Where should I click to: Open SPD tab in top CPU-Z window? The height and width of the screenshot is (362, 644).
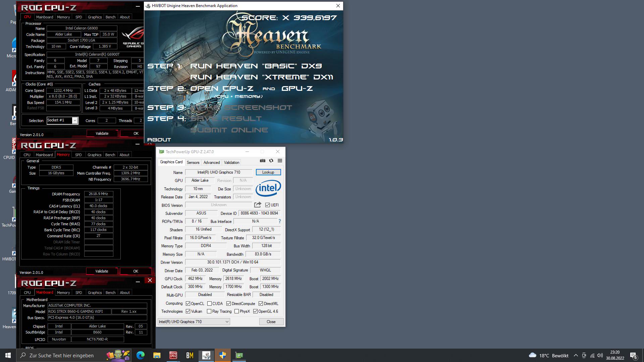click(x=79, y=17)
